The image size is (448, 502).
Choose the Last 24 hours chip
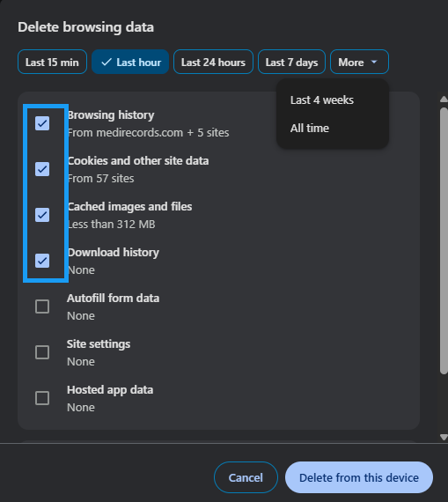pyautogui.click(x=213, y=62)
